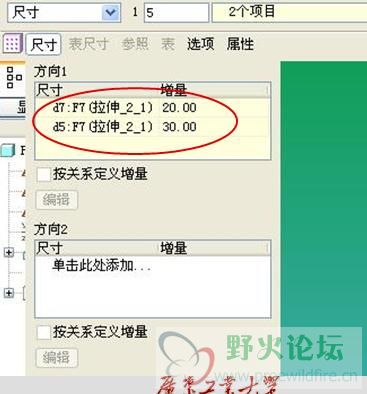Viewport: 367px width, 394px height.
Task: Enable 按关系定义增量 under 方向2
Action: [44, 332]
